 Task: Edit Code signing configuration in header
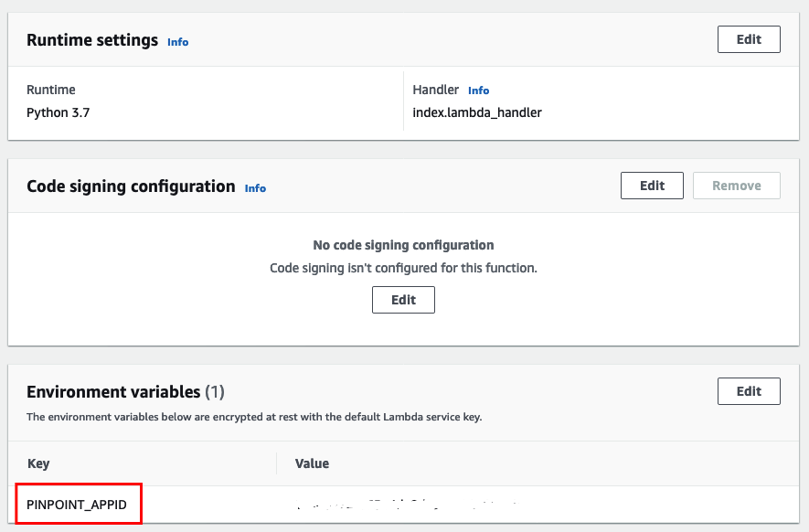652,186
